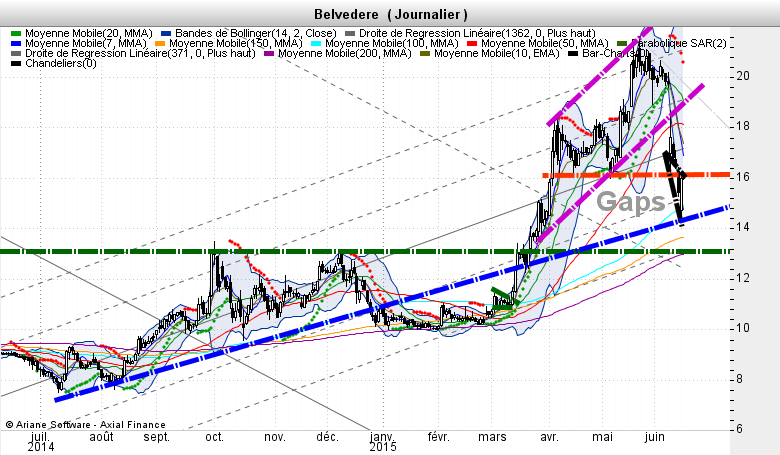Select the 'Moyenne Mobile(7, MMA)' legend label
The height and width of the screenshot is (455, 780).
point(86,43)
